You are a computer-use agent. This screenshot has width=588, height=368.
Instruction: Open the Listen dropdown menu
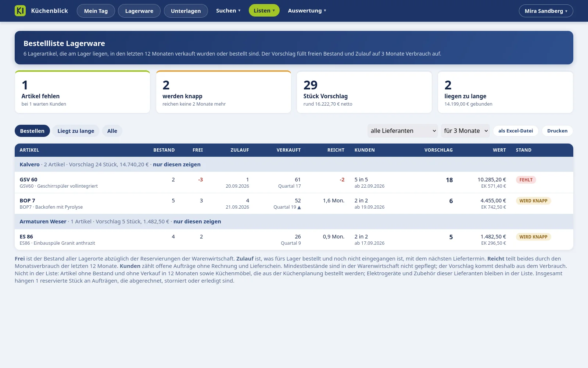point(264,11)
